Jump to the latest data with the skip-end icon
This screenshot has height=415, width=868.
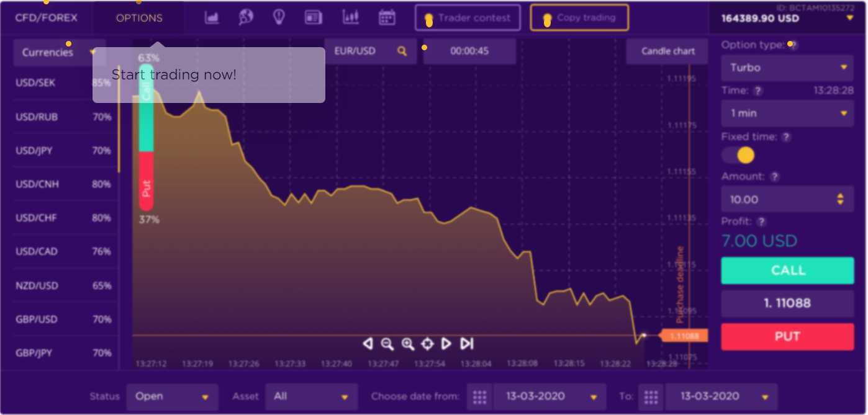tap(467, 343)
